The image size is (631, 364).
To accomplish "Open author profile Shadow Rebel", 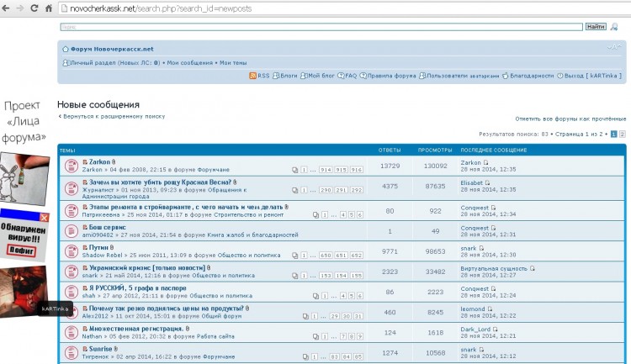I will click(102, 255).
